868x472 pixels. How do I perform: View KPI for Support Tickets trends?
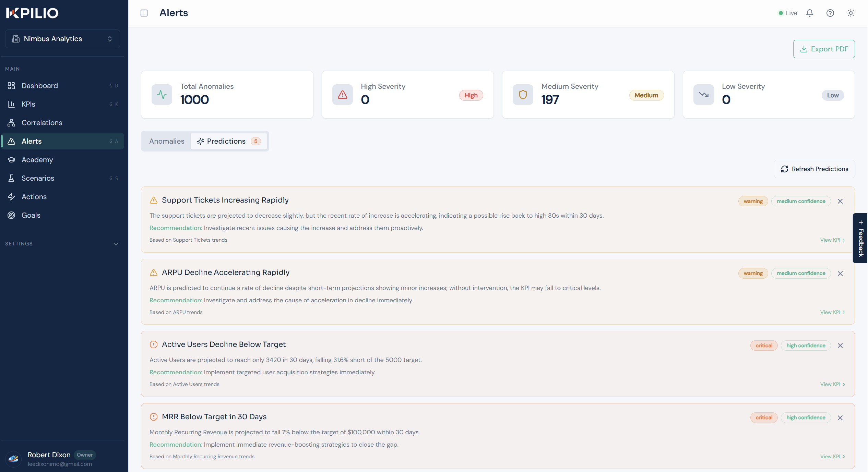pos(833,240)
